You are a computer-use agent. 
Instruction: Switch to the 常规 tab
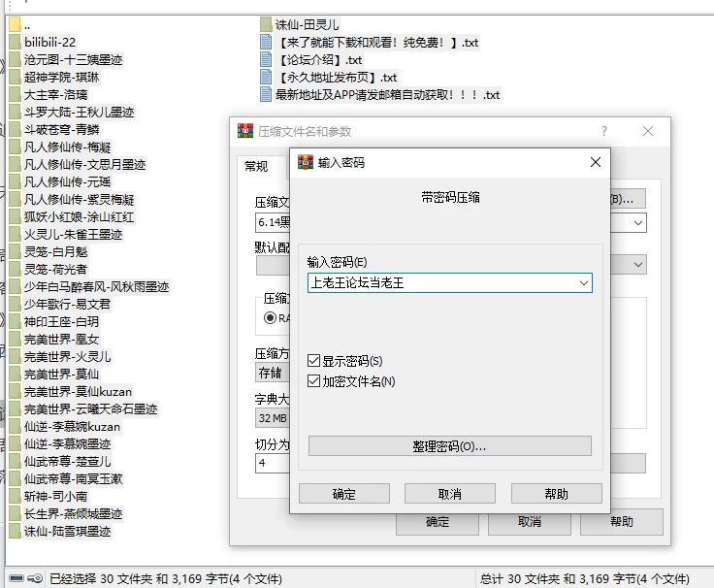(256, 166)
